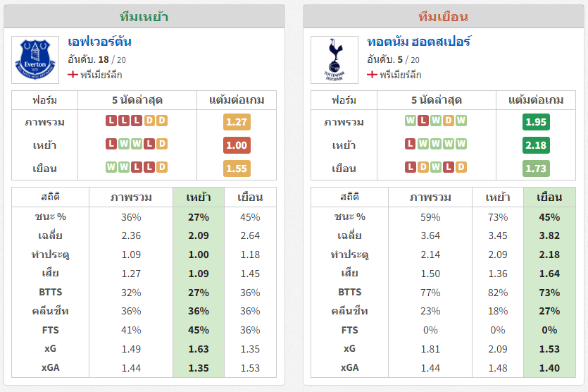
Task: Click the Everton club crest logo
Action: click(35, 60)
